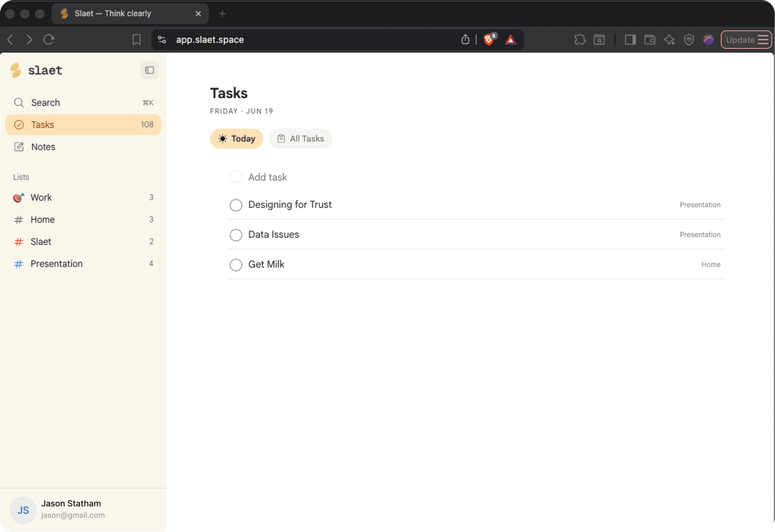Open Brave VPN shield icon
Screen dimensions: 775x532
[688, 40]
